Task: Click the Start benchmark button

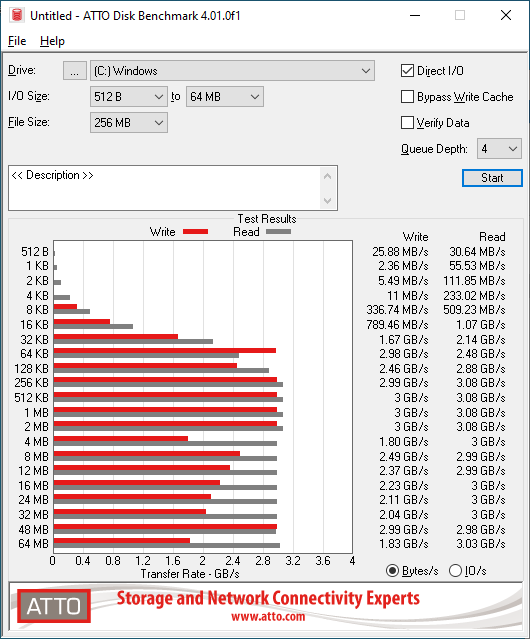Action: [492, 178]
